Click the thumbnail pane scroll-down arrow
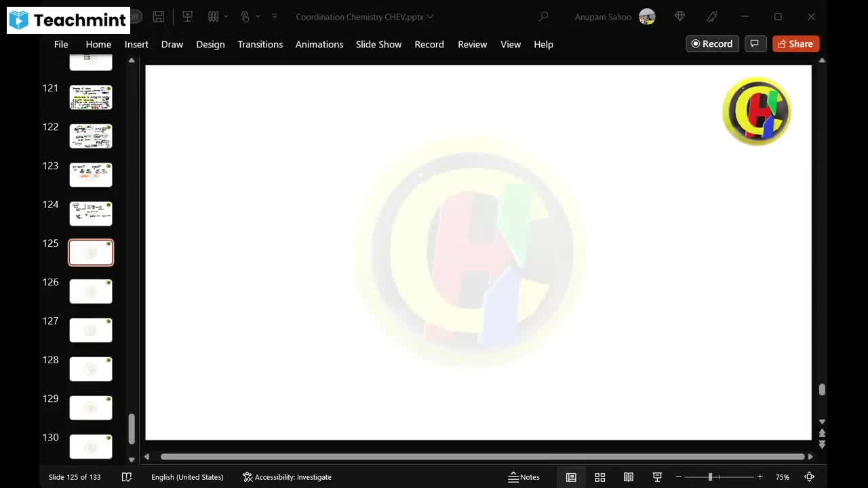 pyautogui.click(x=132, y=460)
